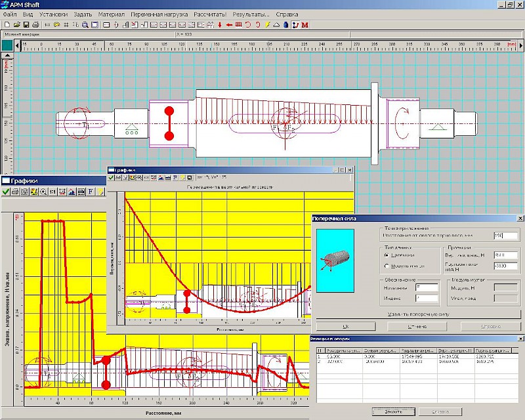This screenshot has width=525, height=420.
Task: Open the Задать menu
Action: [x=83, y=14]
